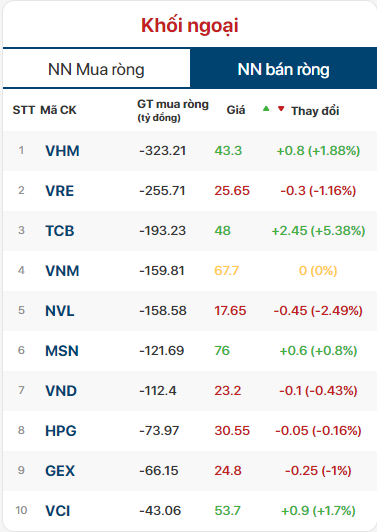Select the NN bán ròng tab
The width and height of the screenshot is (377, 532).
[x=283, y=69]
